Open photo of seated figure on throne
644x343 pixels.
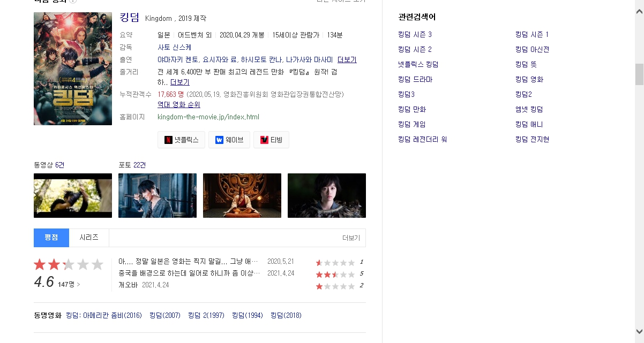(242, 195)
